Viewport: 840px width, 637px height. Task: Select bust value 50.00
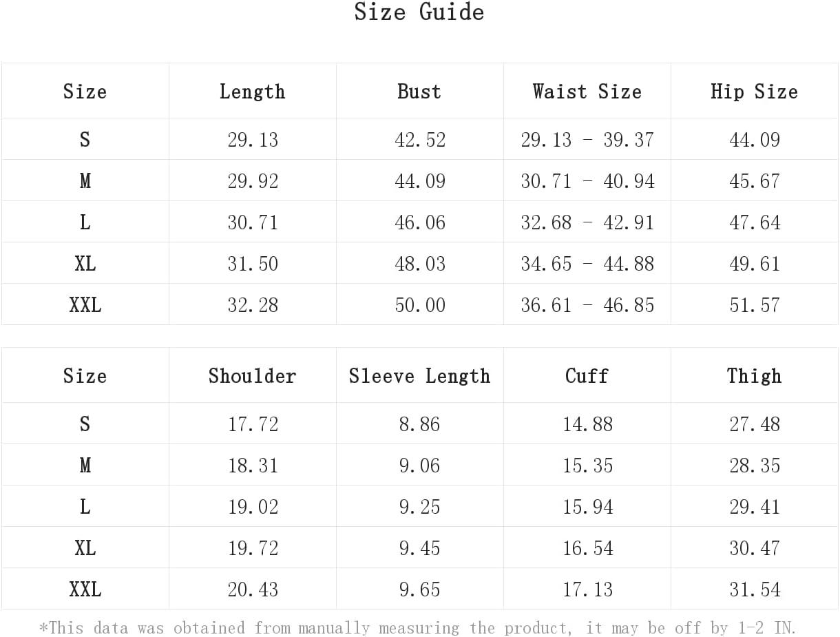click(x=420, y=305)
